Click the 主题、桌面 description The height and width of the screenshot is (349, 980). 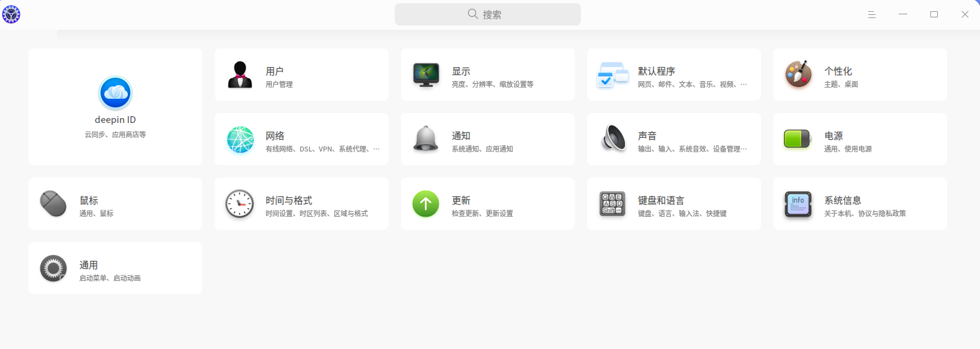pyautogui.click(x=841, y=84)
